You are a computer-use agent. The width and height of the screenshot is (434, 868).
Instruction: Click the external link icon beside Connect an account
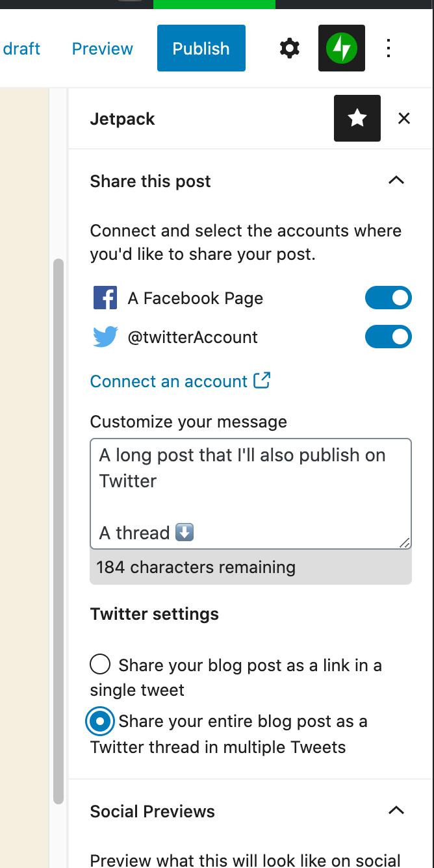coord(262,381)
